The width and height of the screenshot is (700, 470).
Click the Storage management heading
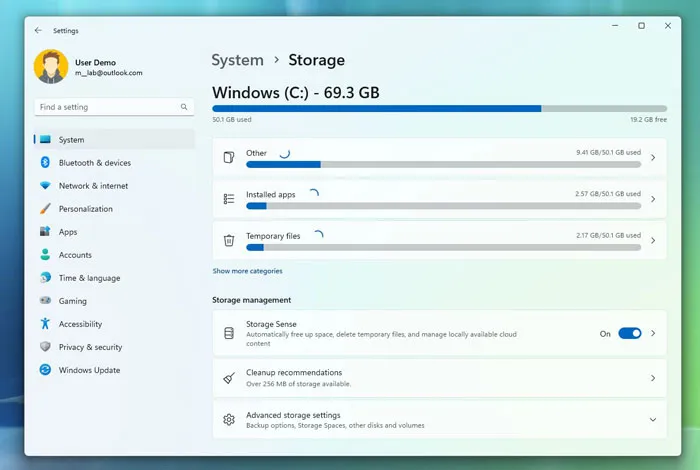pyautogui.click(x=251, y=300)
